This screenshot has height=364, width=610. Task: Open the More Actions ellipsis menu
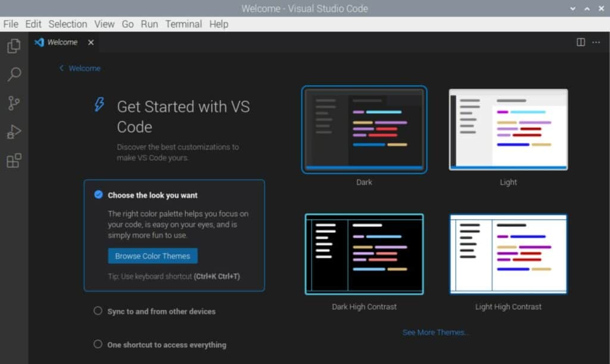(x=596, y=42)
